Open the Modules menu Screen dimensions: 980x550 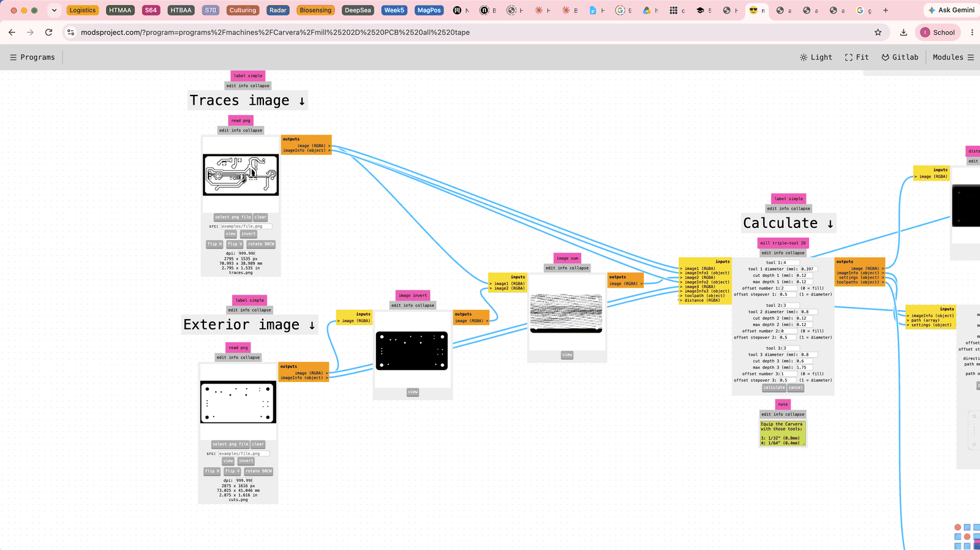click(x=953, y=57)
